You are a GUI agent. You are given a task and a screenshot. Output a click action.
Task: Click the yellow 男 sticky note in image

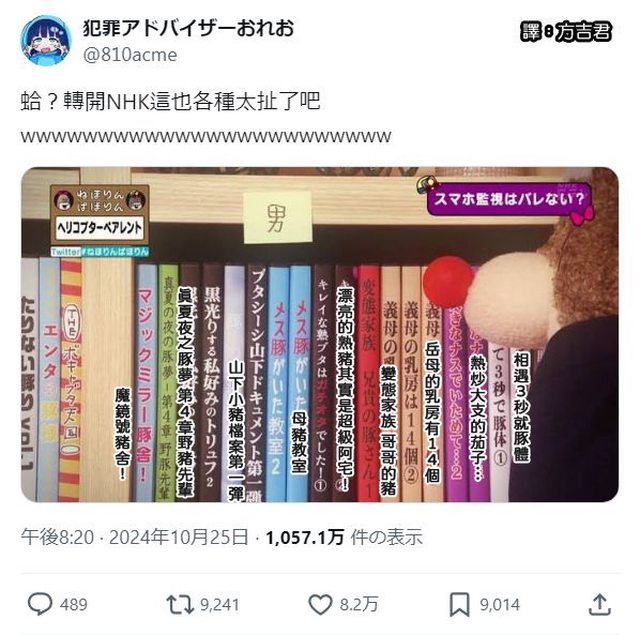[278, 217]
